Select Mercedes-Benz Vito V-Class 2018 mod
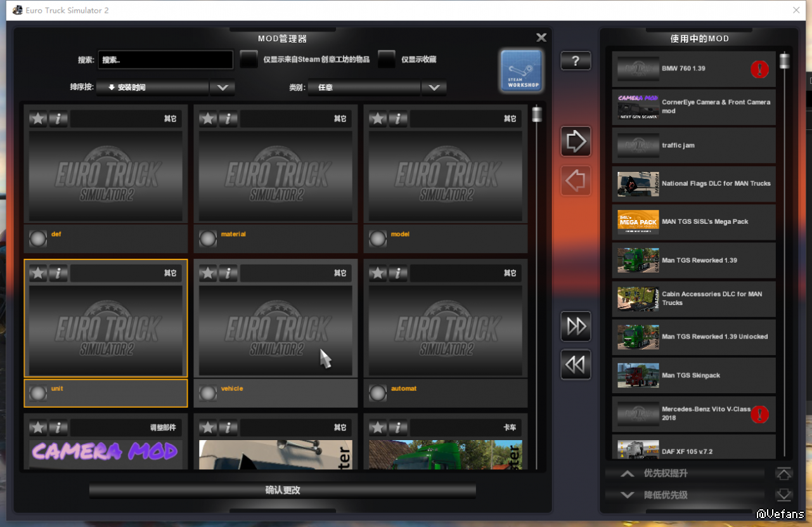Image resolution: width=812 pixels, height=527 pixels. (x=693, y=413)
